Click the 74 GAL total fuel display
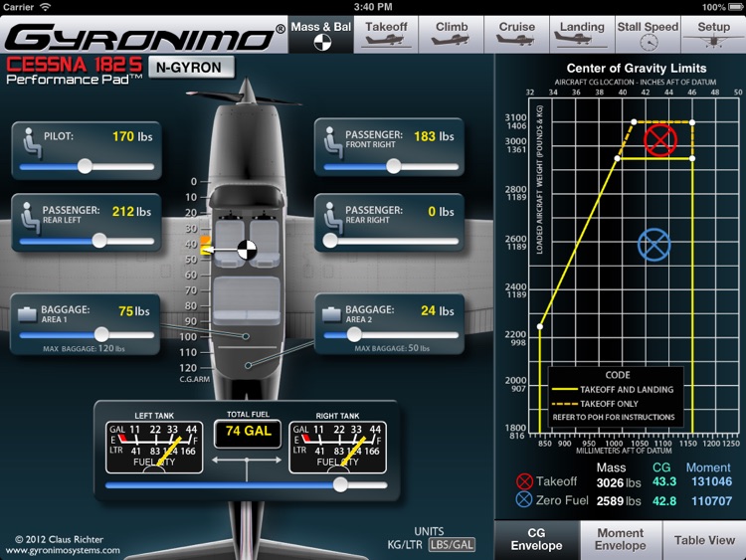The image size is (746, 560). 248,432
